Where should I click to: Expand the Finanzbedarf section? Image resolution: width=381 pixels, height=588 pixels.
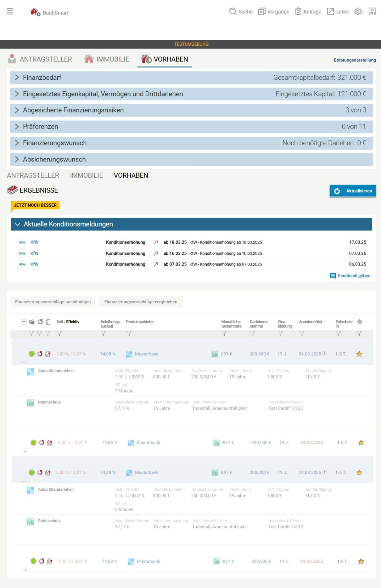click(x=17, y=77)
